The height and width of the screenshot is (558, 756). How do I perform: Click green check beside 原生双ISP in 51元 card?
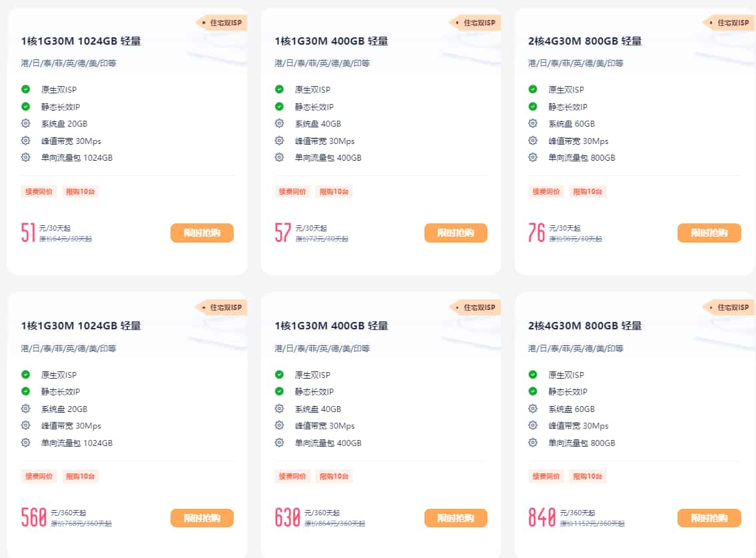(x=25, y=89)
